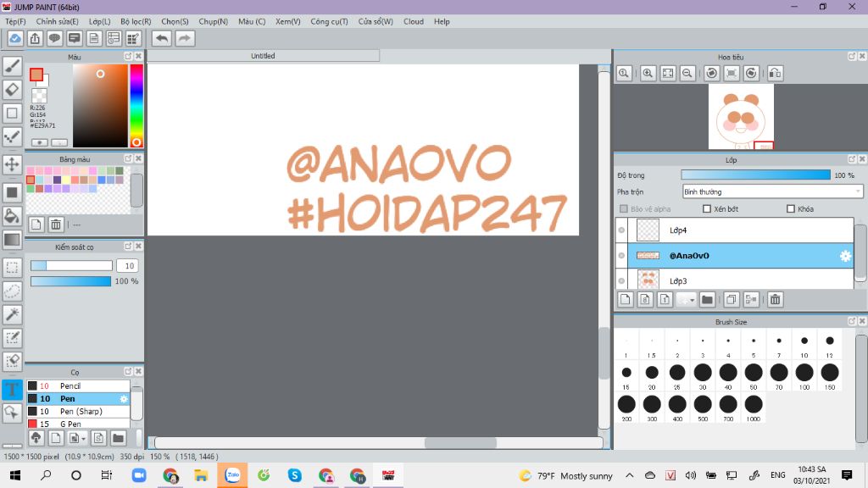Click the foreground color swatch

coord(36,75)
